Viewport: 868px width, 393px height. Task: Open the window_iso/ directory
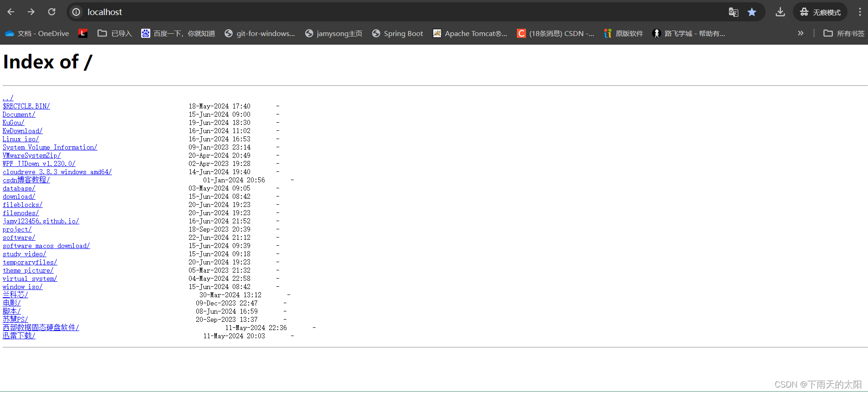point(23,287)
